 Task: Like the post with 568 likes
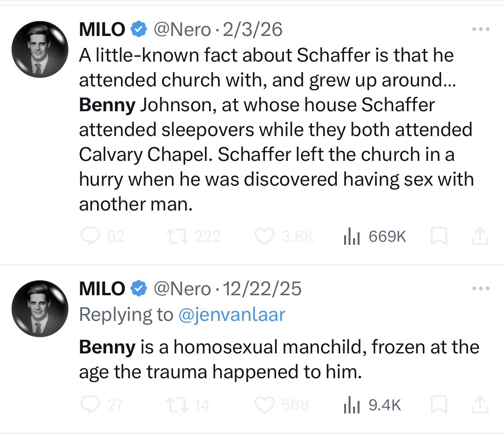click(265, 405)
